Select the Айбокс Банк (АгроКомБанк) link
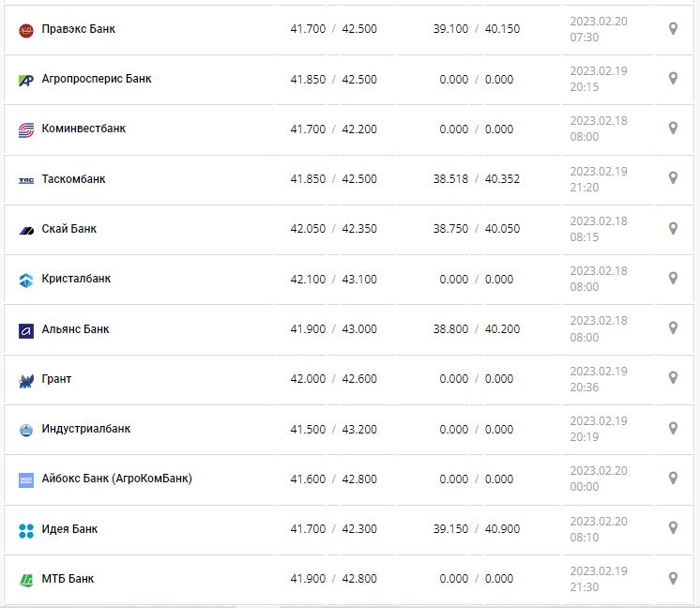Image resolution: width=700 pixels, height=608 pixels. point(116,479)
